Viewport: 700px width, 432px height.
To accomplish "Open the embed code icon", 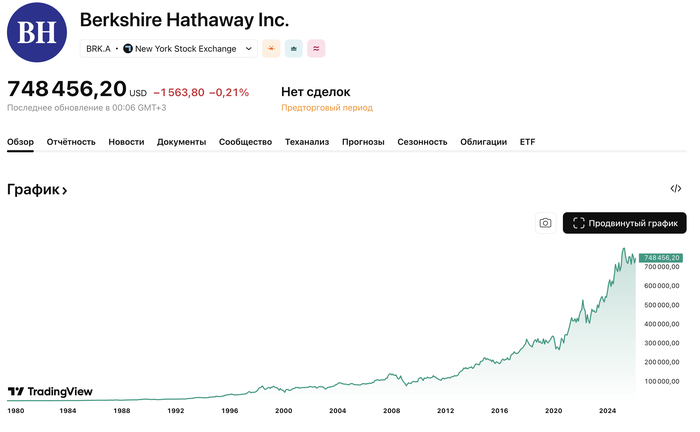I will (x=676, y=188).
